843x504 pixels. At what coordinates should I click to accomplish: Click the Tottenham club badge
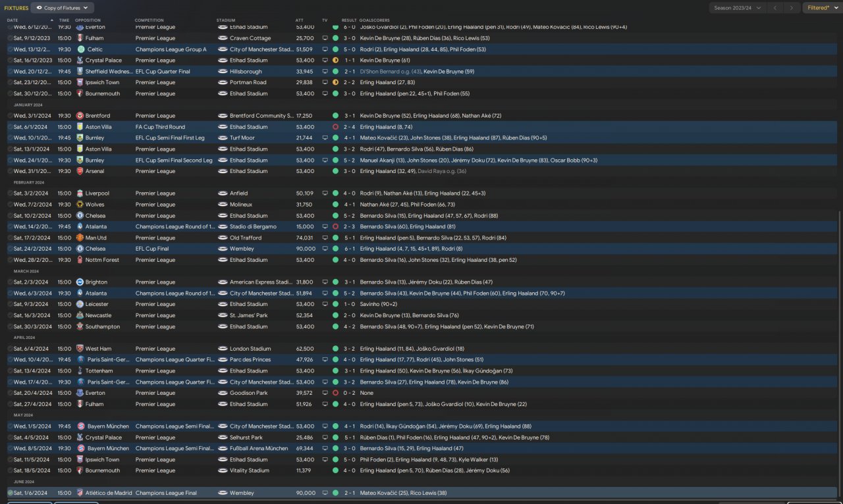tap(80, 370)
